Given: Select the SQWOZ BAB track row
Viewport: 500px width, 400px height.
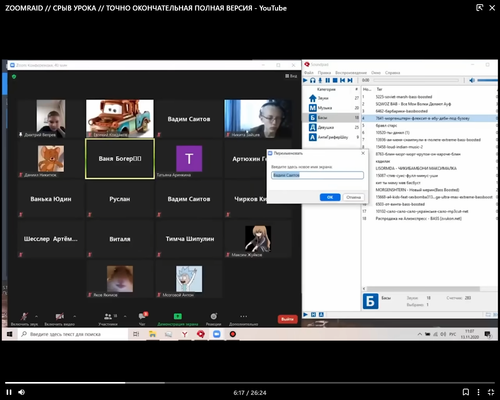Looking at the screenshot, I should point(430,104).
